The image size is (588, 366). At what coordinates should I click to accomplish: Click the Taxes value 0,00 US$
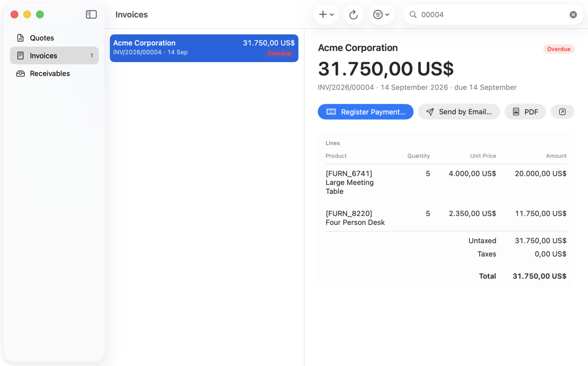pos(550,254)
